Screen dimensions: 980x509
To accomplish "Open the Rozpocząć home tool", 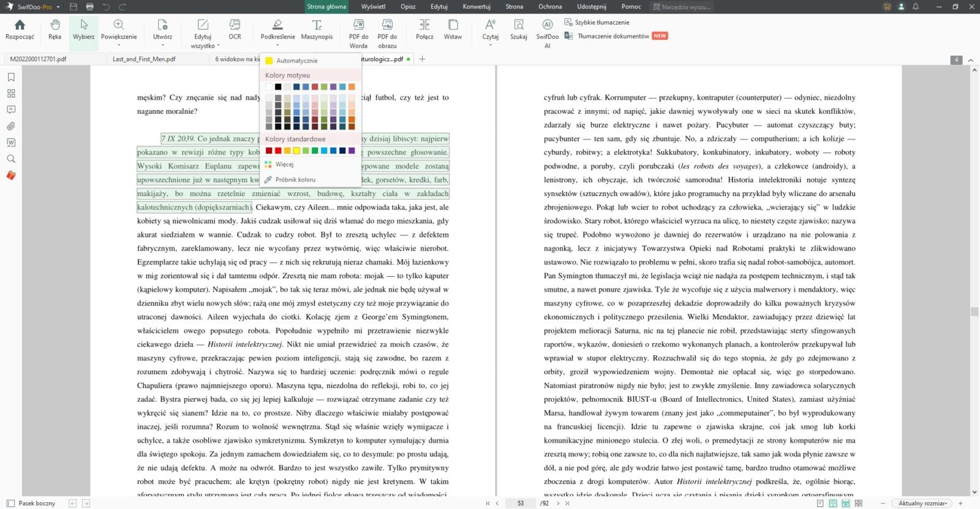I will click(x=20, y=31).
